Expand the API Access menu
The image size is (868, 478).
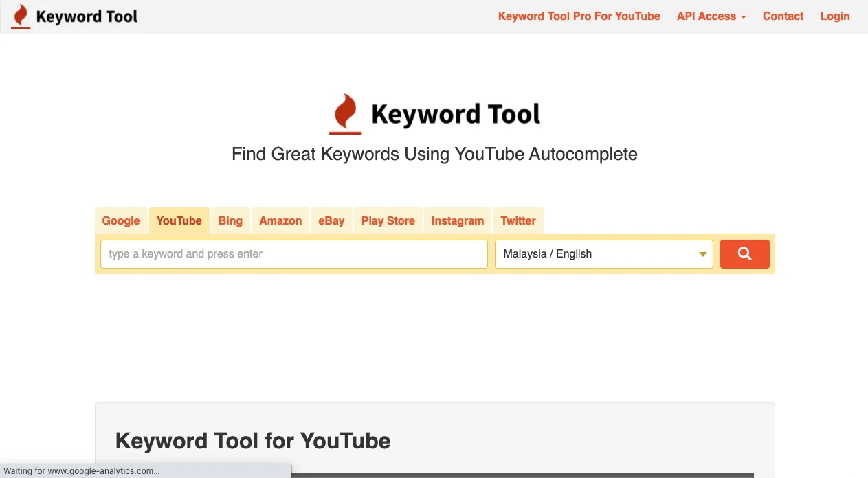point(711,16)
